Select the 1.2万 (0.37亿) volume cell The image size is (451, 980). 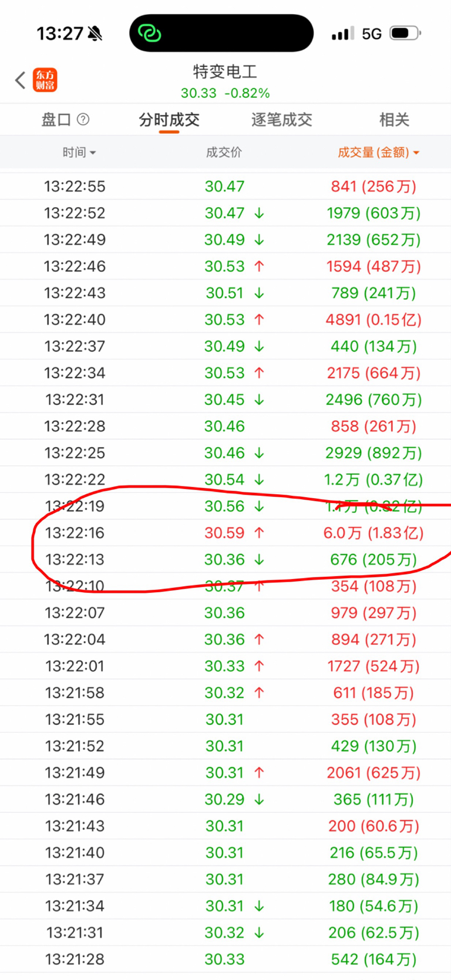[373, 480]
